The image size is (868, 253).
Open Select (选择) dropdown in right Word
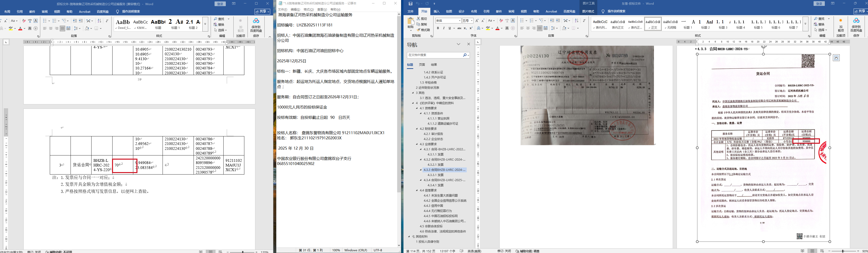click(821, 30)
